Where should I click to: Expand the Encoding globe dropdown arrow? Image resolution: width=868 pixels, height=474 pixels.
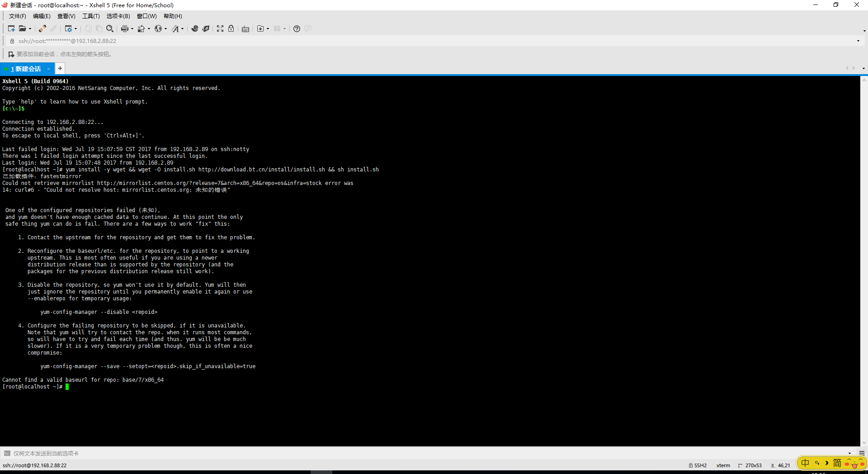[x=165, y=28]
